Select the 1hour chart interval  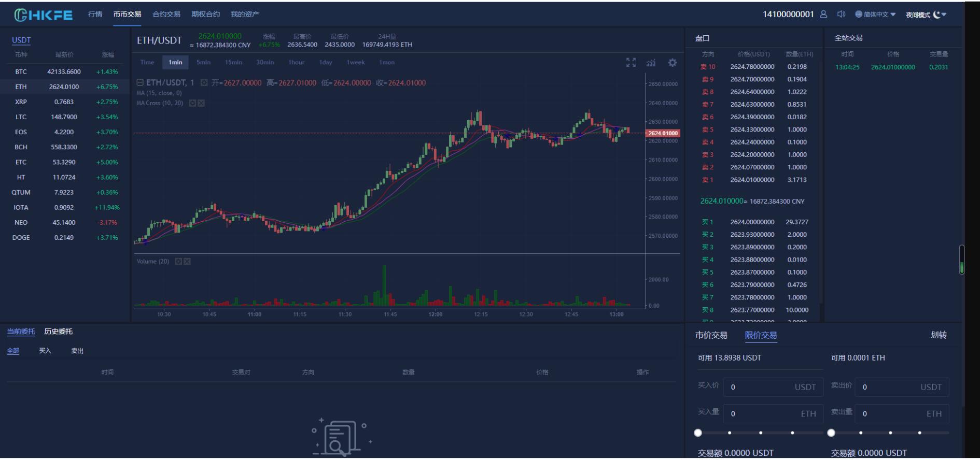[x=296, y=63]
